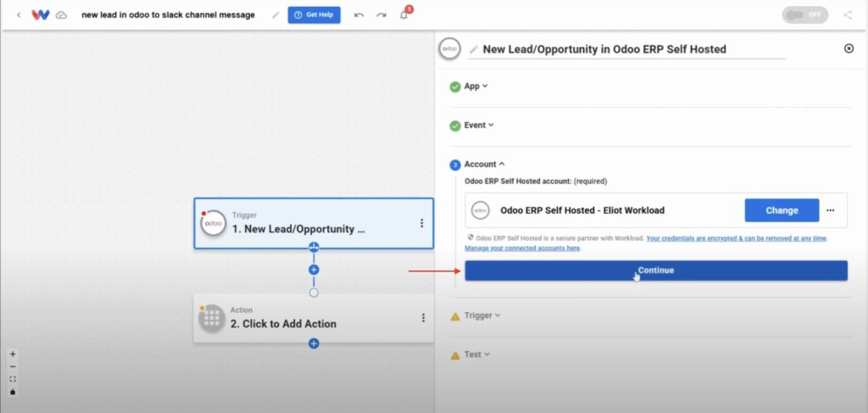Open Manage your connected accounts here link

[522, 248]
